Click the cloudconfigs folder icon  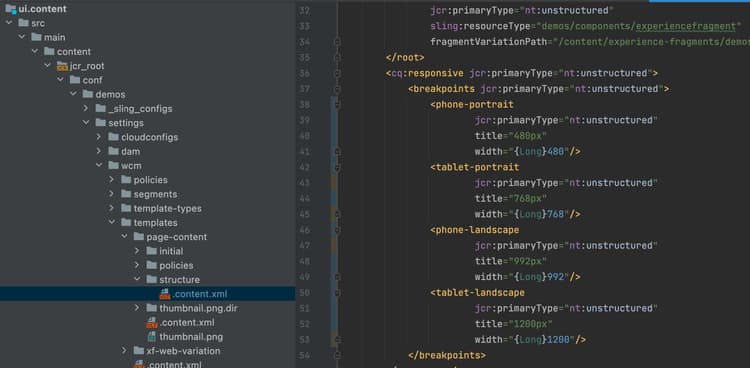[x=113, y=137]
